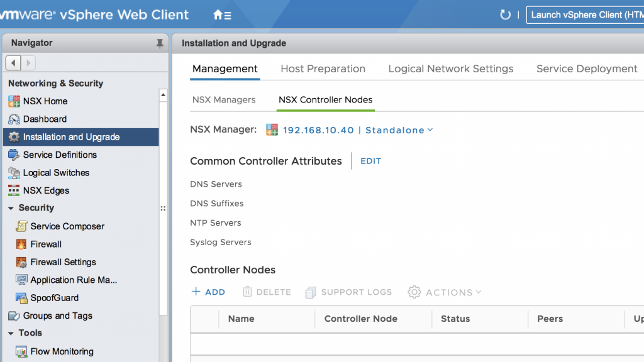This screenshot has height=362, width=644.
Task: Click ADD to add a controller node
Action: pyautogui.click(x=215, y=292)
